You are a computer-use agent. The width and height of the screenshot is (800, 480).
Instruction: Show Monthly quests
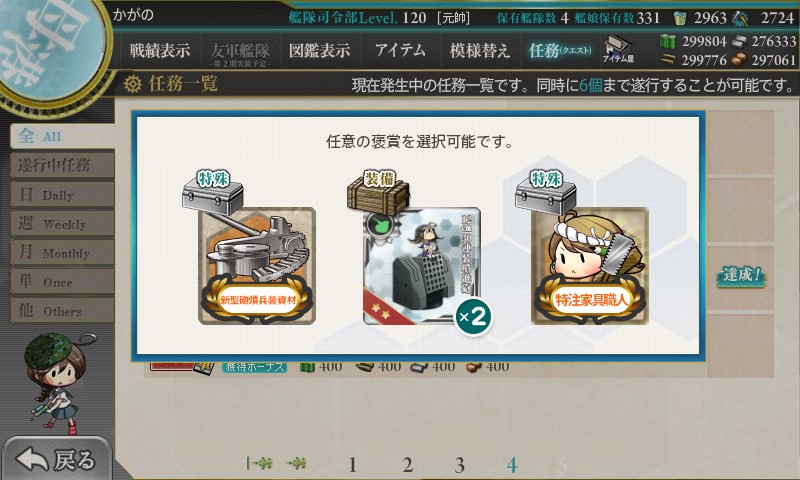pos(62,252)
